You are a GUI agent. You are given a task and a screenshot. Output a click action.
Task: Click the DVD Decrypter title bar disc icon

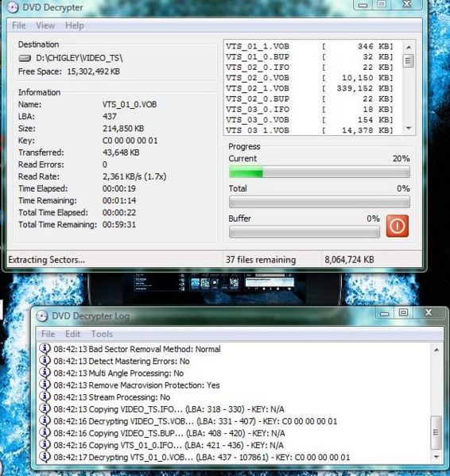point(13,7)
